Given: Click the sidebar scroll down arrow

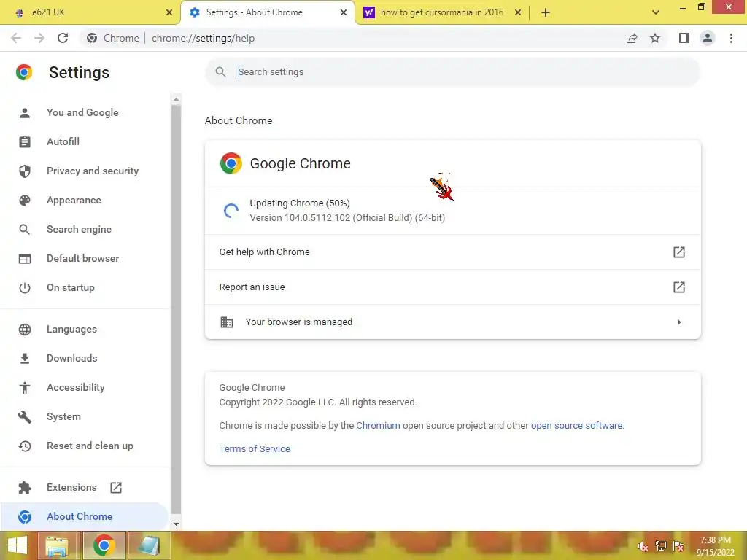Looking at the screenshot, I should point(176,524).
